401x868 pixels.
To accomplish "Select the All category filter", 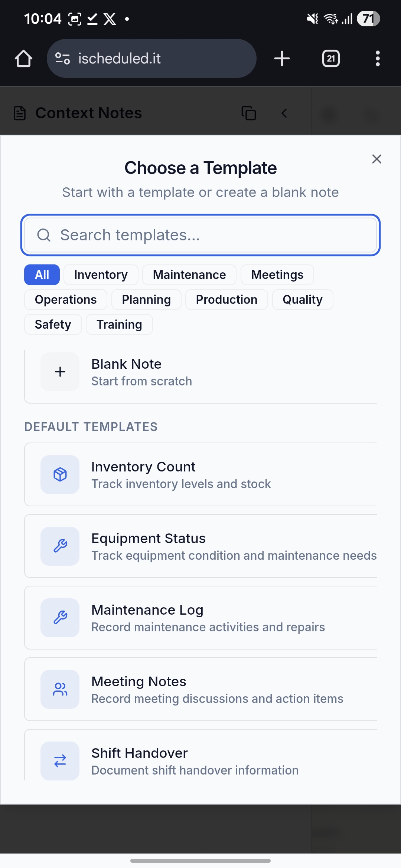I will pos(42,275).
